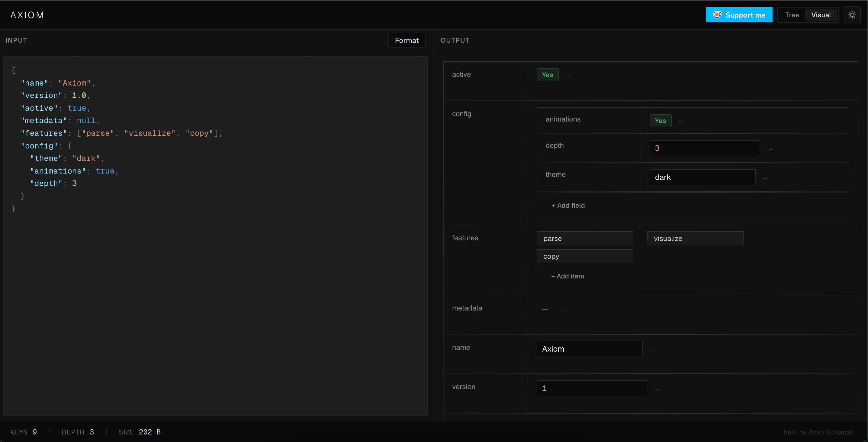The width and height of the screenshot is (868, 442).
Task: Select the Visual view tab
Action: point(821,15)
